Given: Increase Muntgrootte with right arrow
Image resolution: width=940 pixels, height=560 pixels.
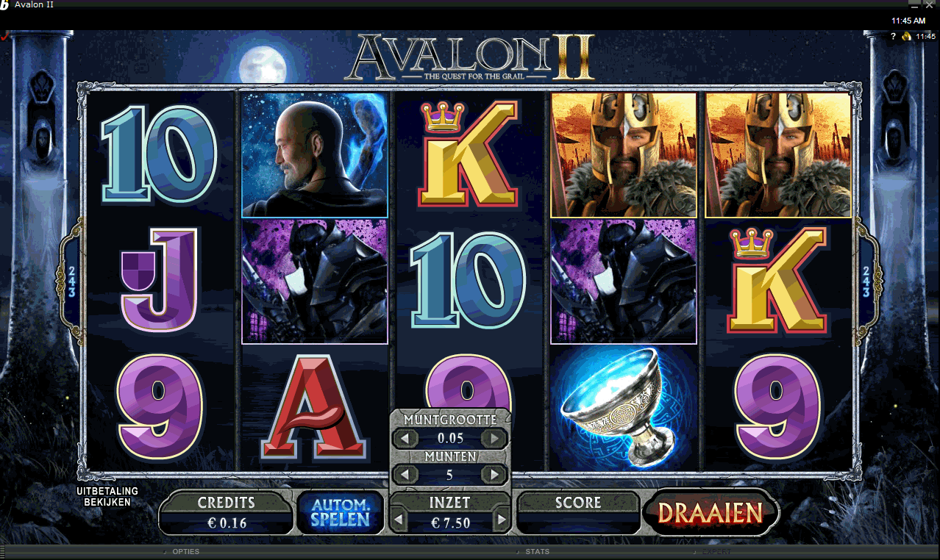Looking at the screenshot, I should (x=495, y=439).
